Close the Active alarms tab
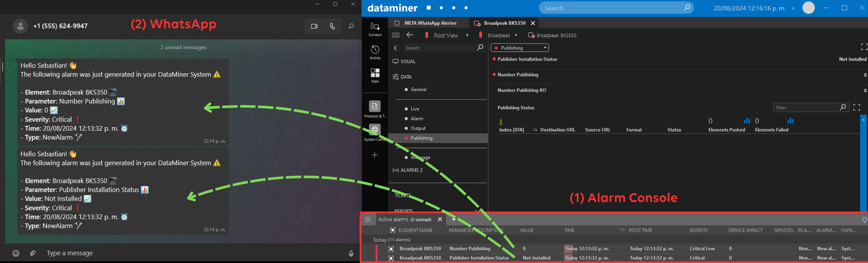Viewport: 868px width, 263px height. [440, 219]
